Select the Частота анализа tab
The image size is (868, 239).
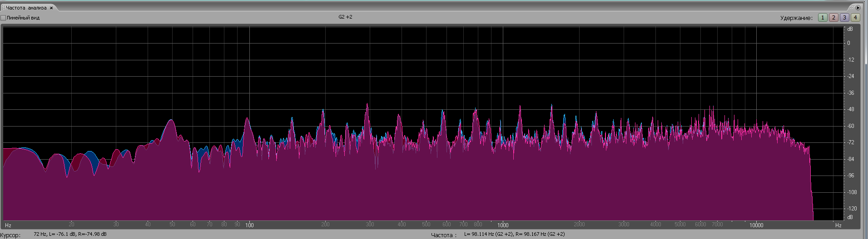tap(26, 8)
